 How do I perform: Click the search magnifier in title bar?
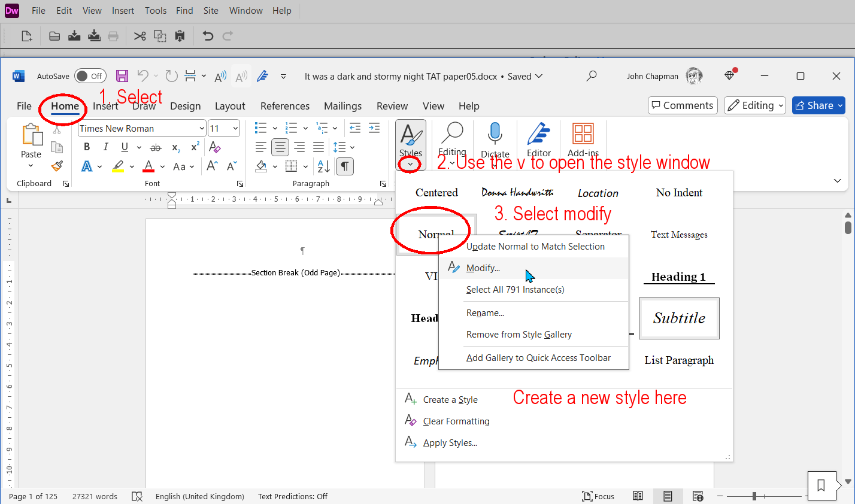pyautogui.click(x=592, y=76)
